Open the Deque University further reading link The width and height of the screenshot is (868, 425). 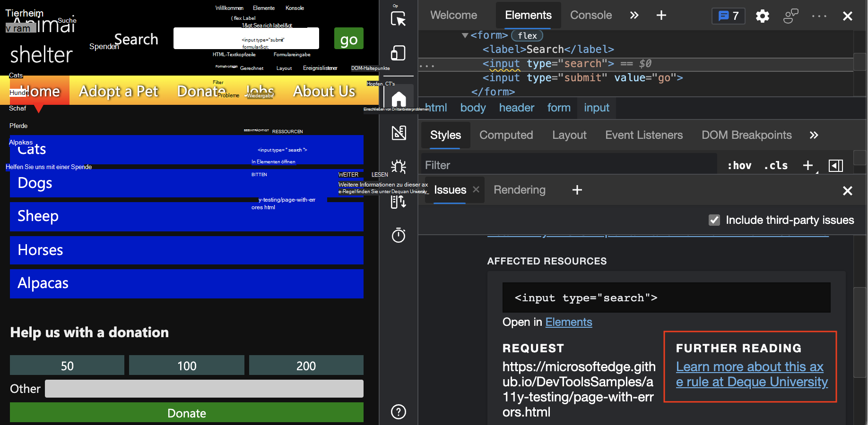(752, 374)
